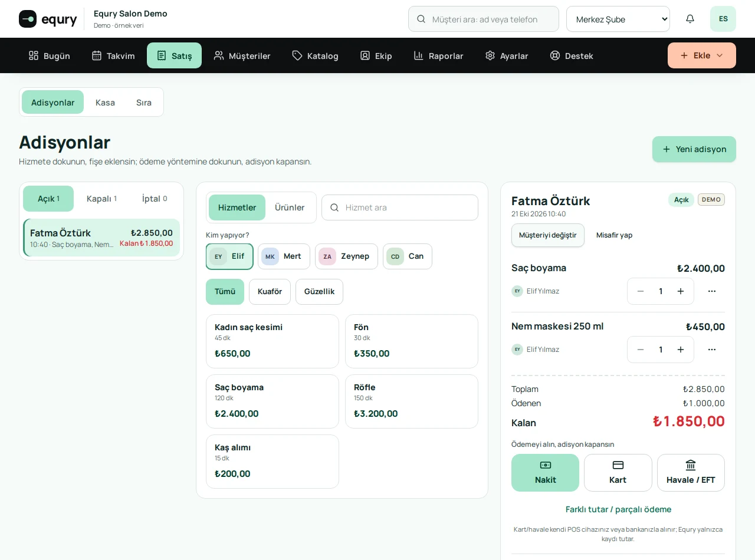Open the ES user avatar menu

(723, 19)
